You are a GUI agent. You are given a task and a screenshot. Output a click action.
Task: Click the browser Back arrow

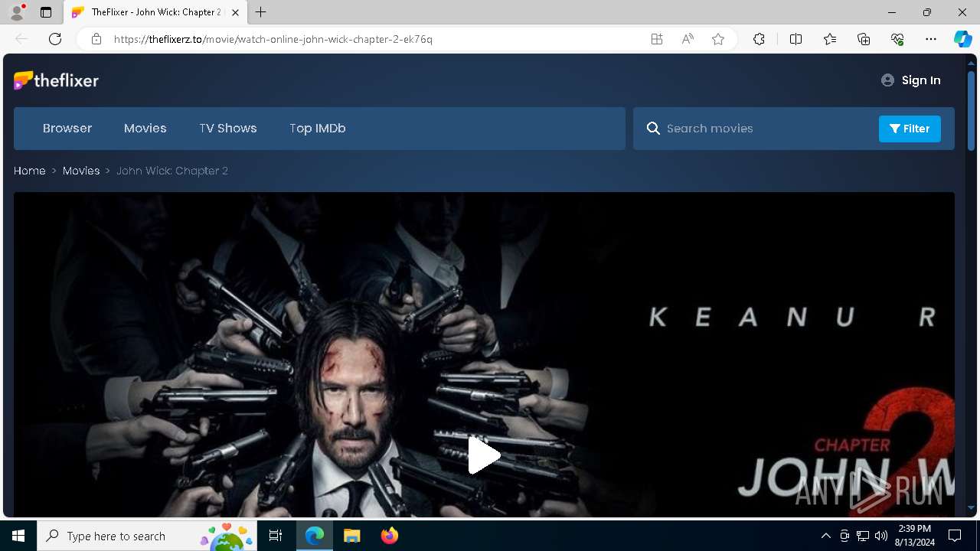pos(21,39)
